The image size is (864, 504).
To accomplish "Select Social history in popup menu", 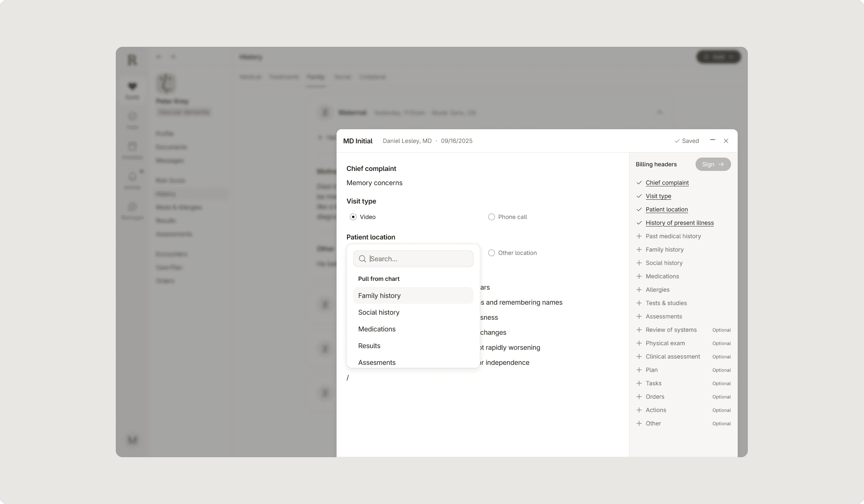I will 379,312.
